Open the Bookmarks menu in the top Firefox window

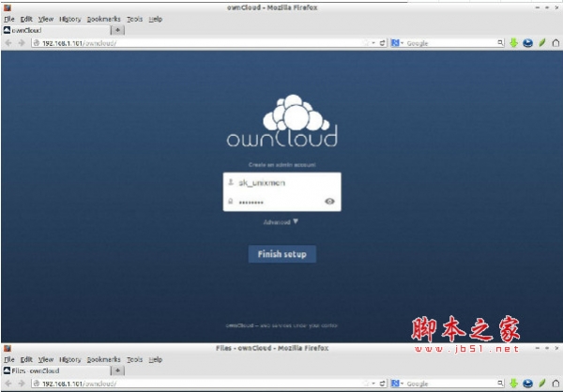(103, 19)
